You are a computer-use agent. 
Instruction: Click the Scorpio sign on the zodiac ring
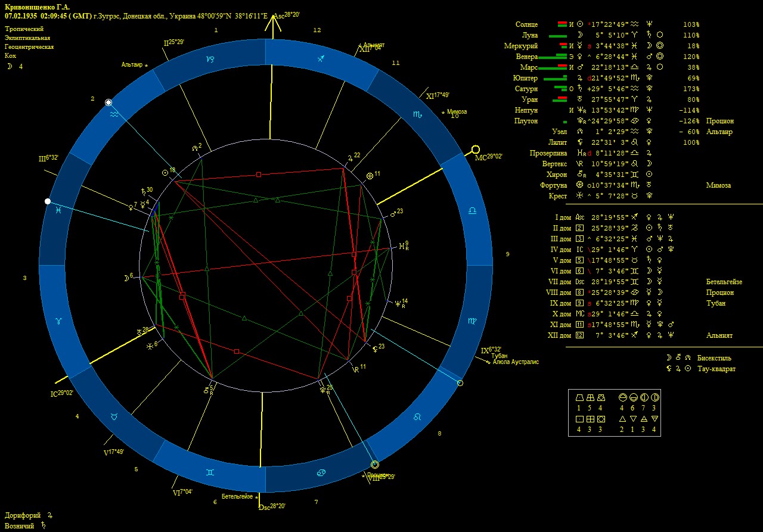point(418,114)
